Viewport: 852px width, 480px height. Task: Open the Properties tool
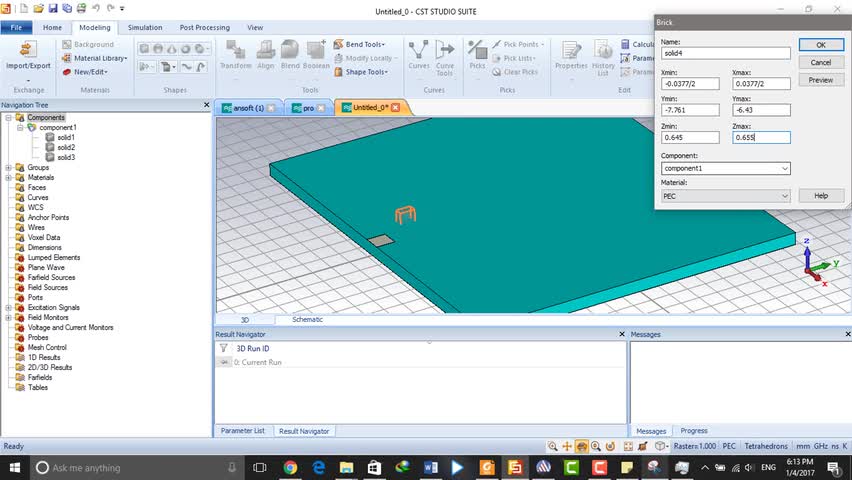(x=571, y=55)
